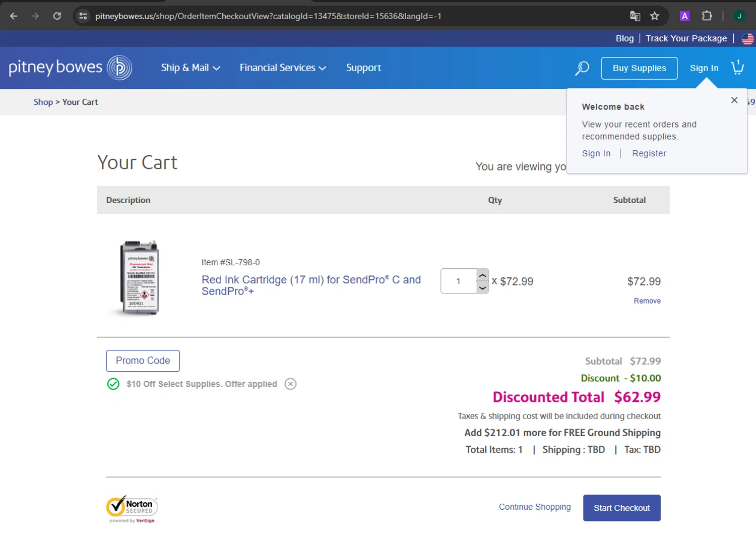Click the browser forward arrow
The height and width of the screenshot is (533, 756).
click(35, 16)
